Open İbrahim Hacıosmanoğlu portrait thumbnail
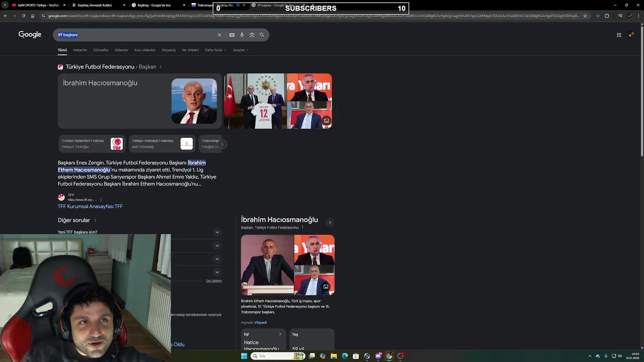The height and width of the screenshot is (362, 644). point(194,101)
